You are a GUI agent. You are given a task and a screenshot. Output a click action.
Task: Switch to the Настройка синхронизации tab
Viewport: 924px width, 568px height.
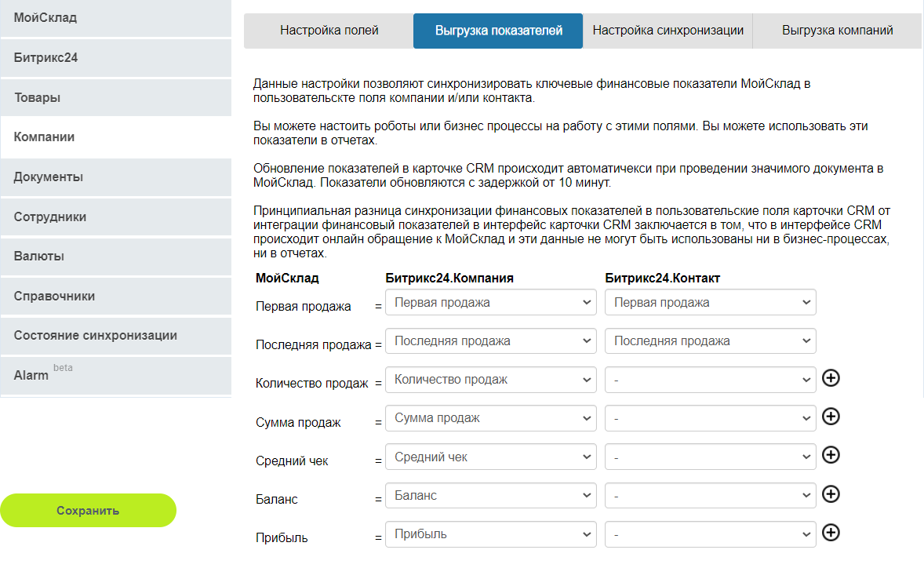click(667, 31)
